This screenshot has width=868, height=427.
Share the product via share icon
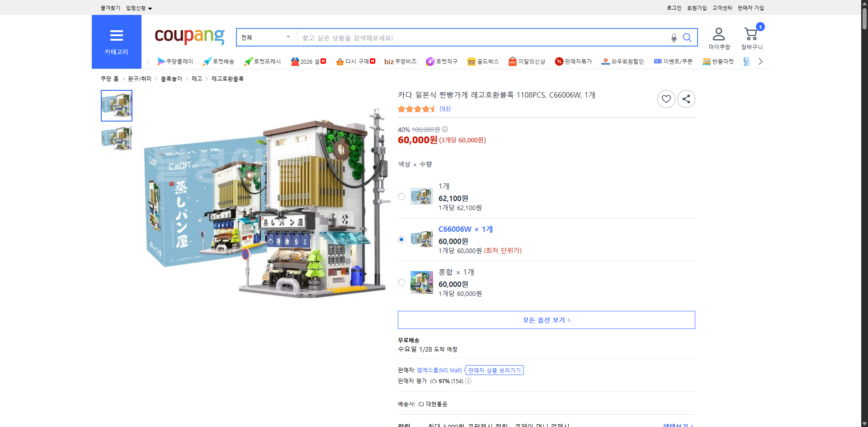pyautogui.click(x=686, y=99)
